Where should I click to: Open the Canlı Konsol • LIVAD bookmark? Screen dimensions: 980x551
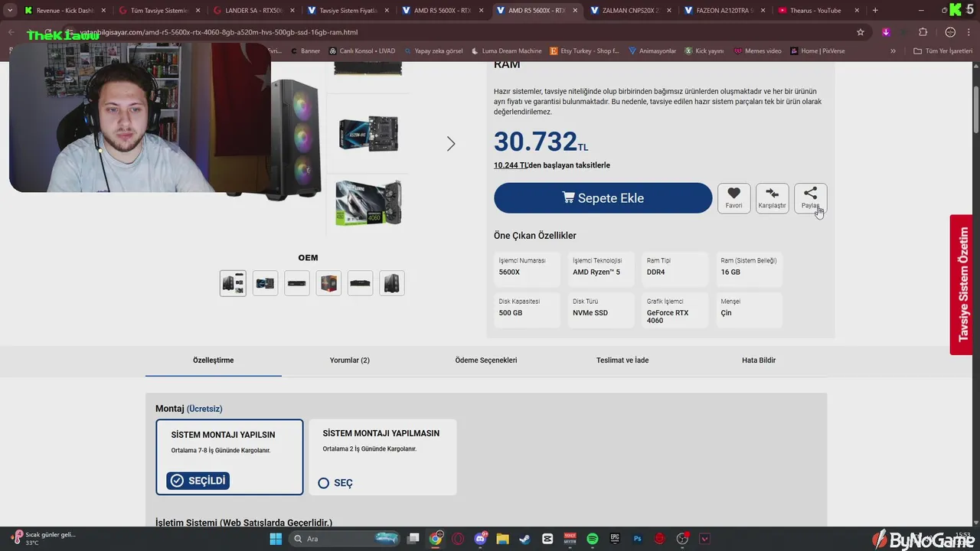point(361,51)
